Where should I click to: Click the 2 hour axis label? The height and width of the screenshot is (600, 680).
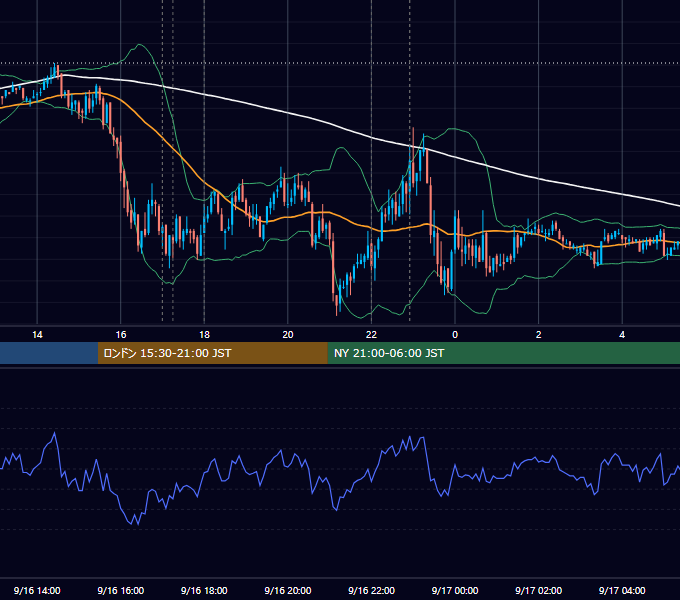coord(539,335)
